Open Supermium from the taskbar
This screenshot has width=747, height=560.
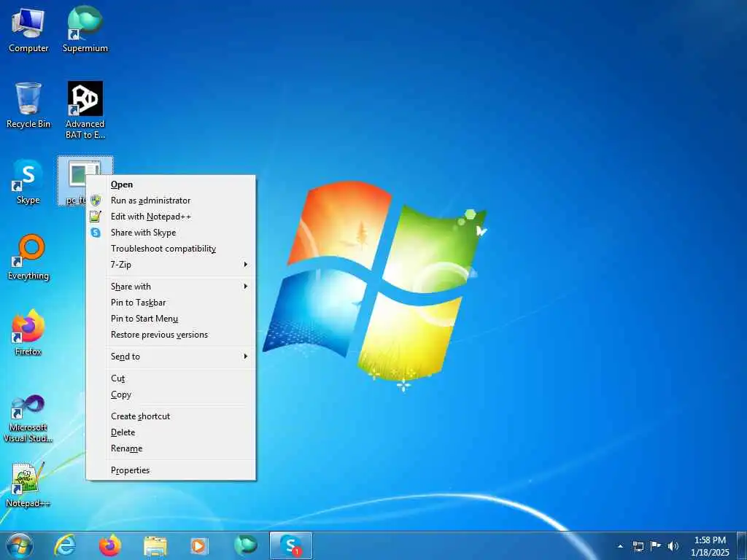245,545
